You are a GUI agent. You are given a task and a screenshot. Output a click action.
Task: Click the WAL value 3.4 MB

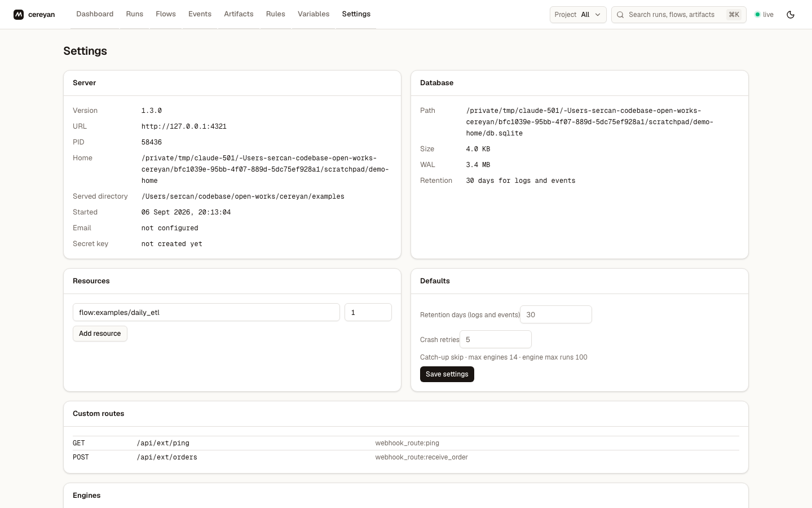click(x=478, y=165)
